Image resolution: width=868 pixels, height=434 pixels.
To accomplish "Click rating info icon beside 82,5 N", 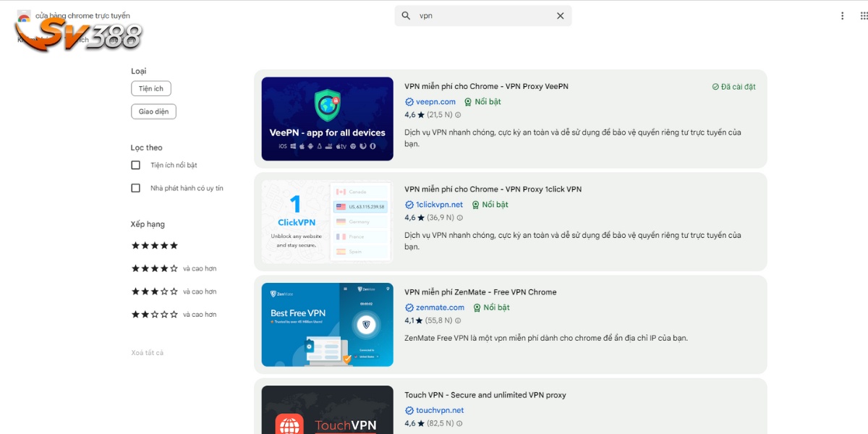I will click(x=459, y=423).
